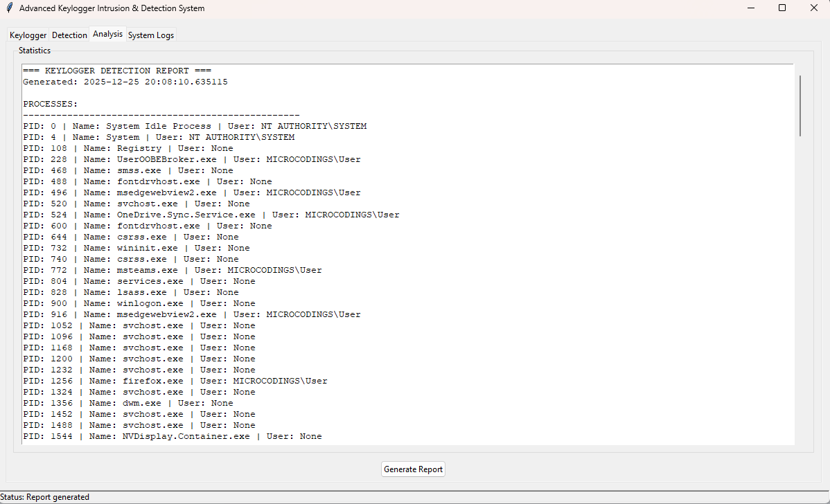Screen dimensions: 830x504
Task: Minimize the Keylogger Detection System window
Action: [750, 8]
